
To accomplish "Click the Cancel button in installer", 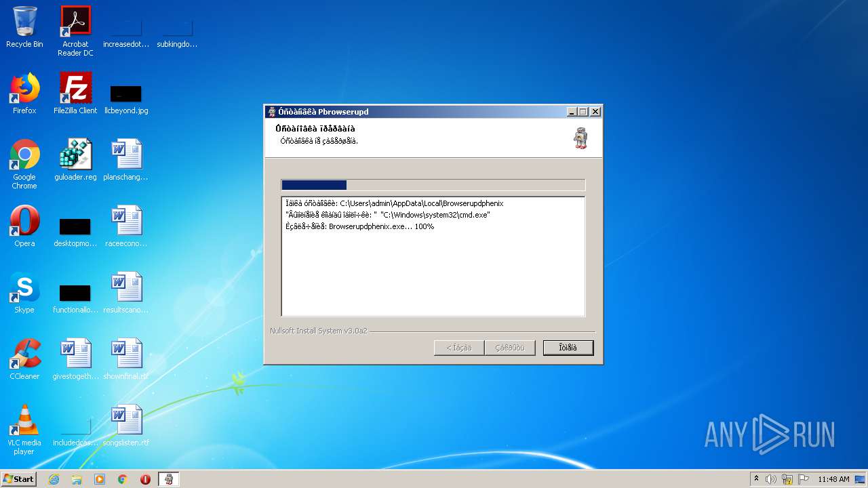I will (x=568, y=348).
